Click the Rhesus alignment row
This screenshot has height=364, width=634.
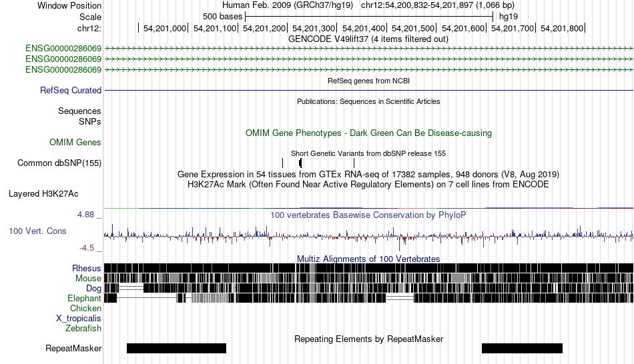point(369,268)
